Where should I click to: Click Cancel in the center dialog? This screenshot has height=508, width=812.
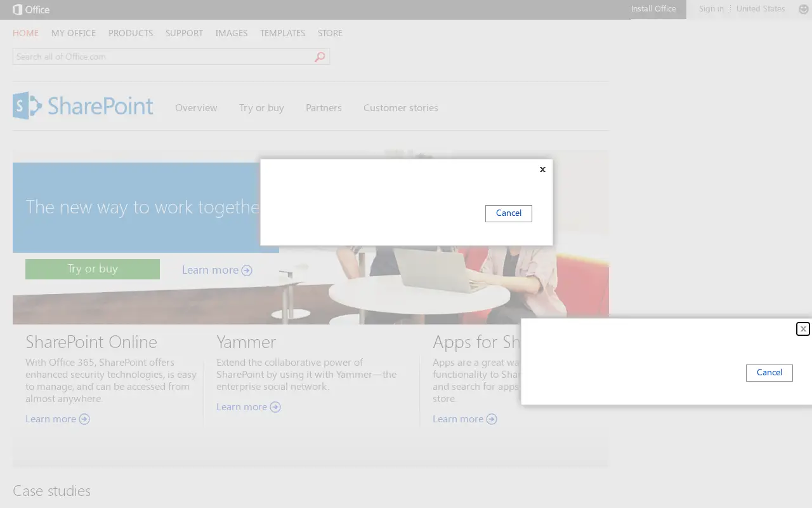pyautogui.click(x=509, y=213)
